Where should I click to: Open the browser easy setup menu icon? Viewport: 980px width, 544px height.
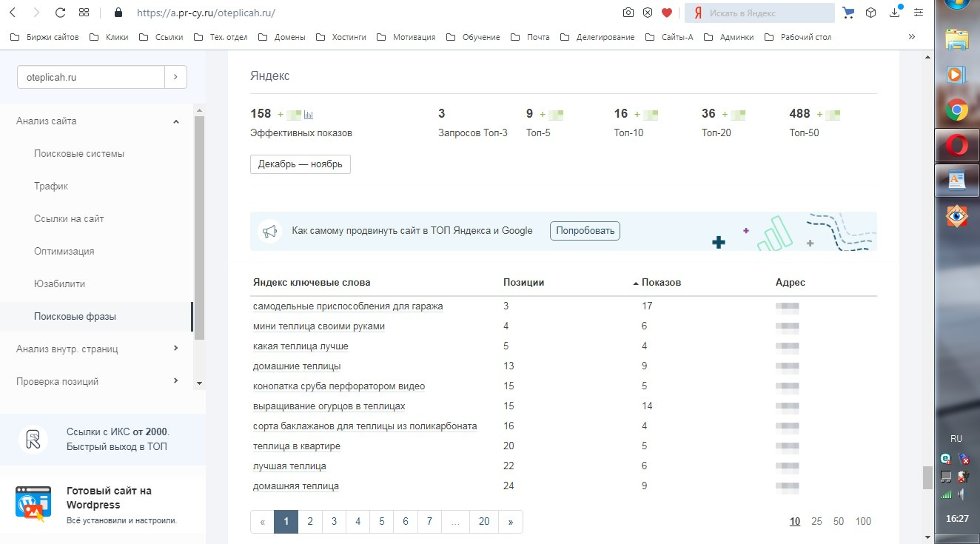click(919, 13)
